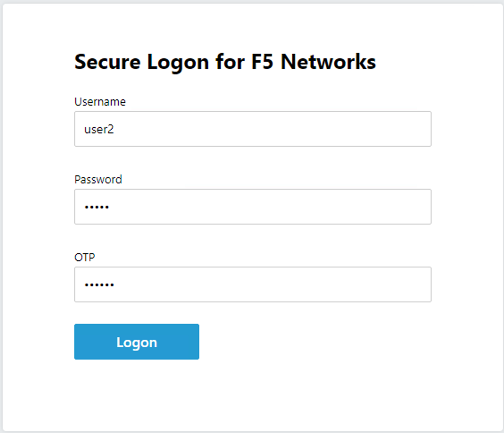Select the OTP input field
This screenshot has height=433, width=504.
tap(252, 284)
